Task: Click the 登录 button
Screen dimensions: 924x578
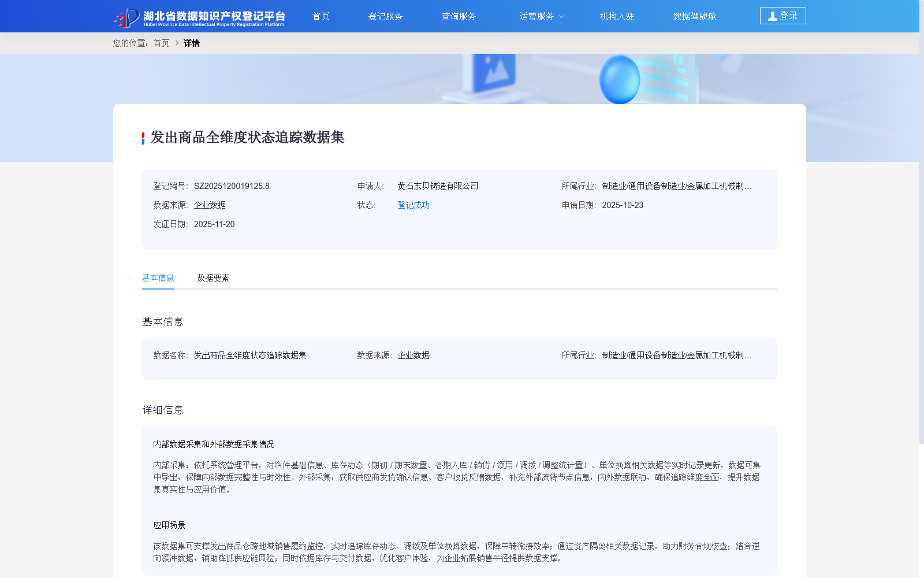Action: [783, 16]
